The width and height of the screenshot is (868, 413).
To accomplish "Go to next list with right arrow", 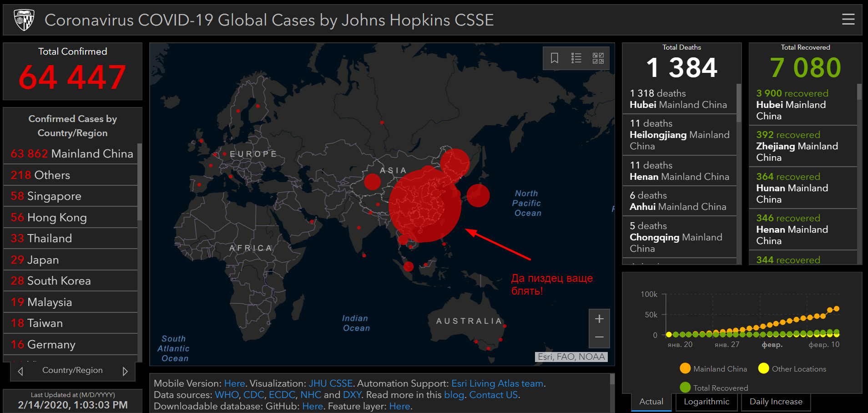I will [x=125, y=371].
